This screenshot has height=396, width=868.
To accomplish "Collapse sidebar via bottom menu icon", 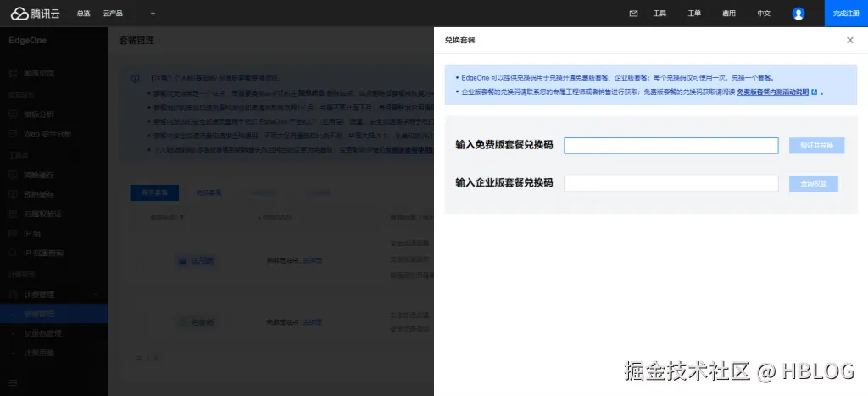I will click(x=13, y=382).
